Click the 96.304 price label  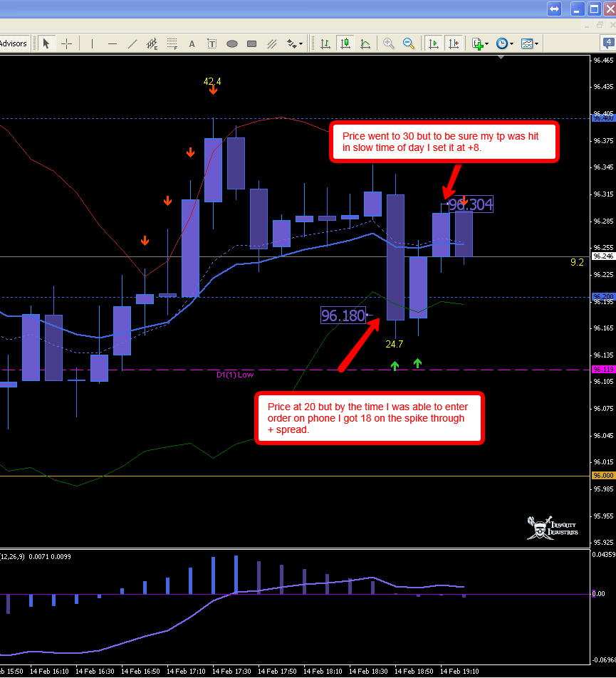point(471,204)
